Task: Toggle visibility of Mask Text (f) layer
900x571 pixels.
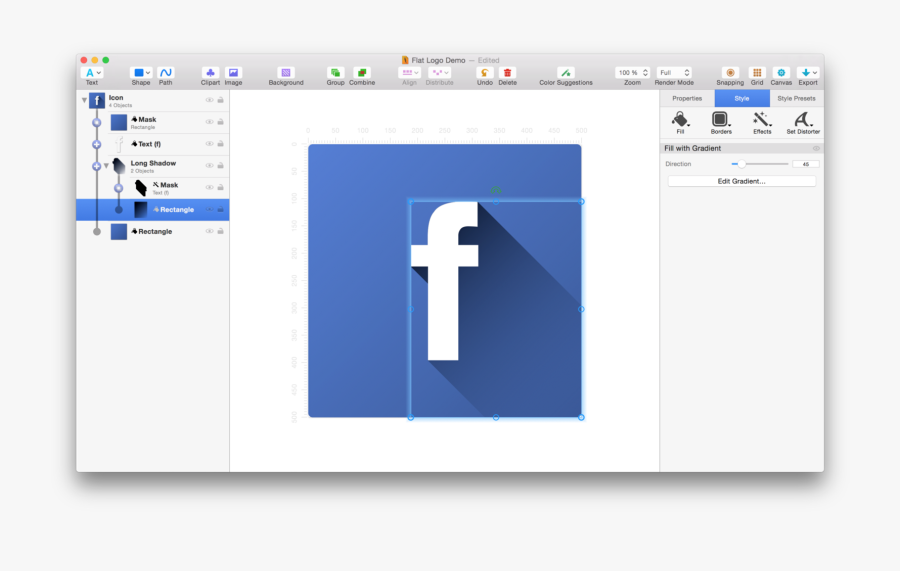Action: (x=210, y=187)
